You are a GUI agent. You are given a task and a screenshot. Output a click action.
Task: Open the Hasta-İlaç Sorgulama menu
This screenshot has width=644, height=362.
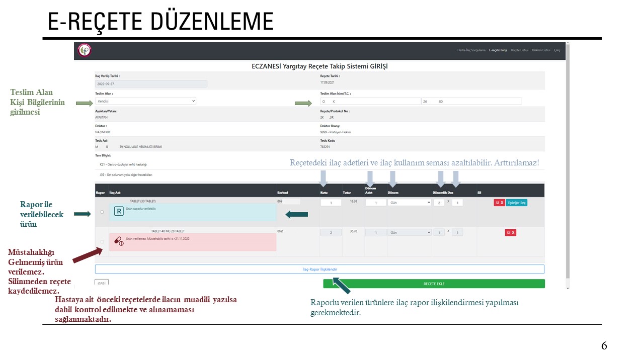(x=471, y=50)
